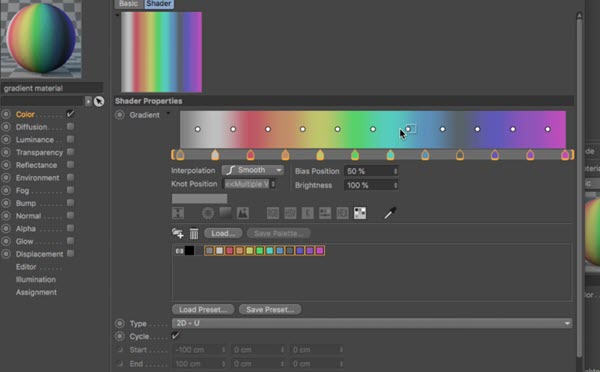
Task: Click the circle icon beside Displacement channel
Action: click(x=6, y=254)
